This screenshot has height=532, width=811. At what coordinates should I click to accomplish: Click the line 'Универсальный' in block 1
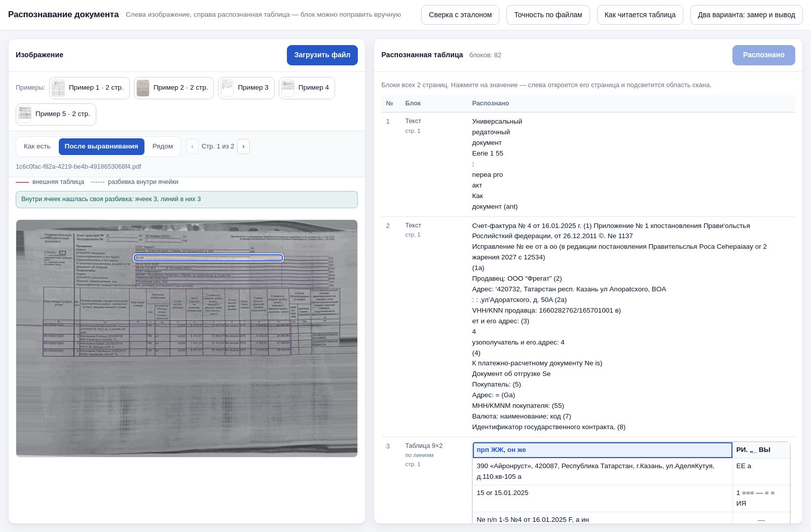click(x=497, y=122)
